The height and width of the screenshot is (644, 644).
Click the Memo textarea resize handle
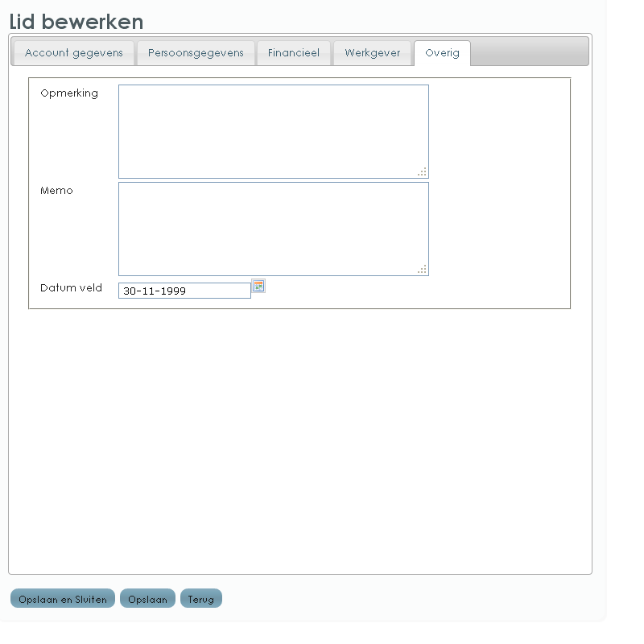(423, 270)
